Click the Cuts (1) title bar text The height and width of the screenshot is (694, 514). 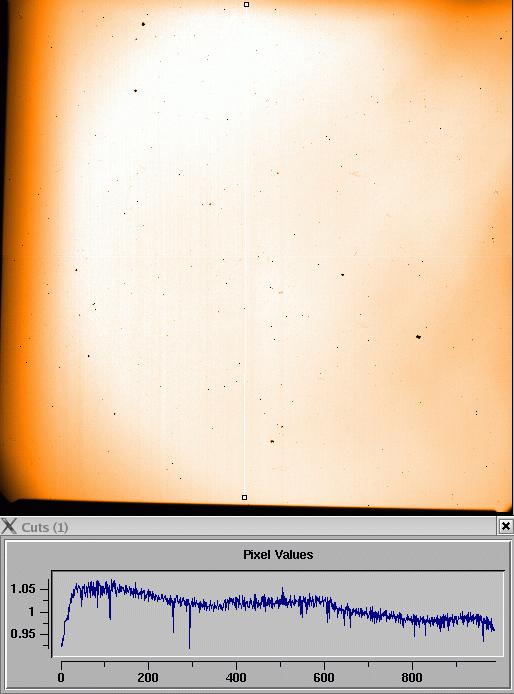click(x=45, y=527)
